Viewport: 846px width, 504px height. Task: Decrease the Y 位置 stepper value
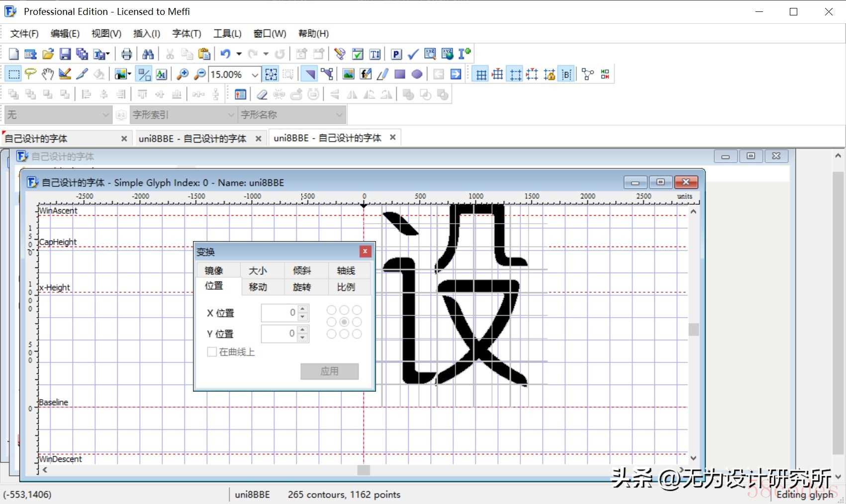point(303,337)
